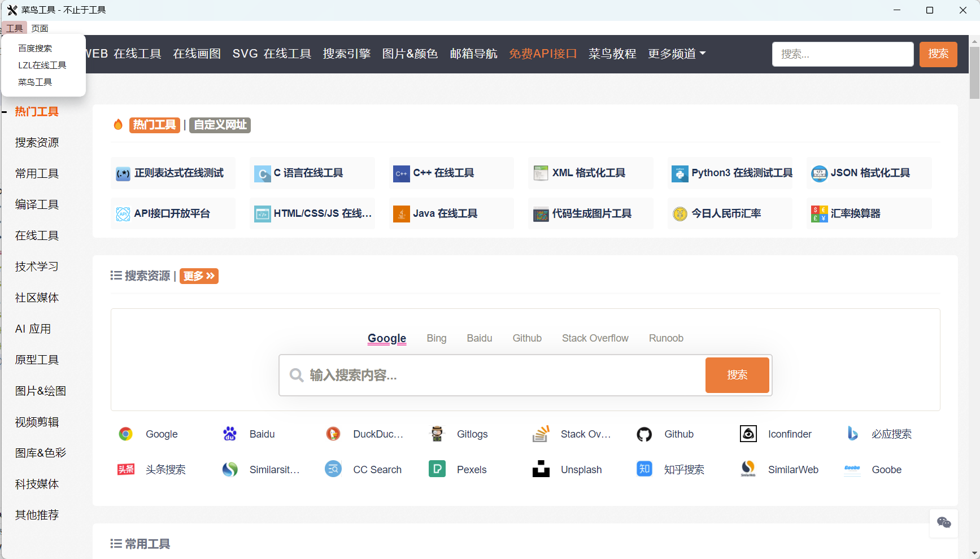
Task: Maximize the 菜鸟工具 window
Action: tap(930, 10)
